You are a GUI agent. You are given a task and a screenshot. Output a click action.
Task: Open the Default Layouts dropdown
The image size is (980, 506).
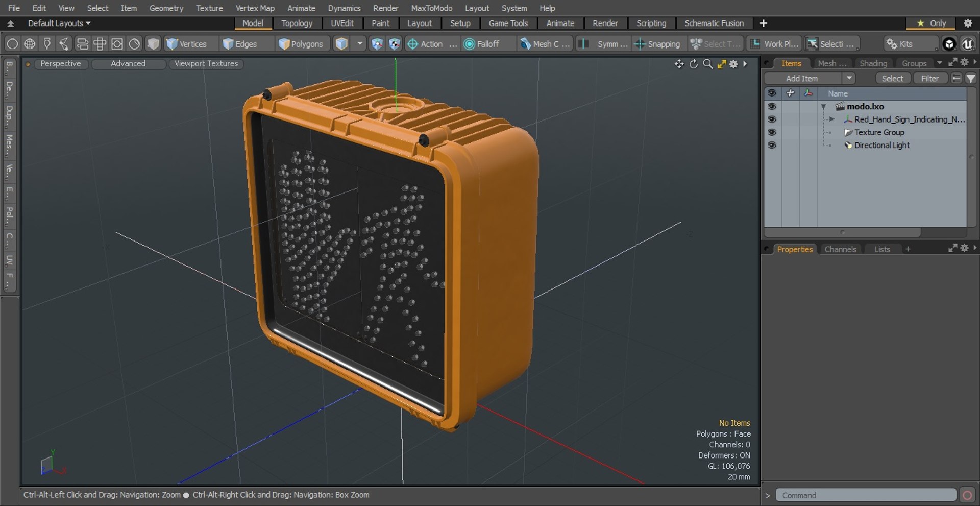[x=59, y=23]
